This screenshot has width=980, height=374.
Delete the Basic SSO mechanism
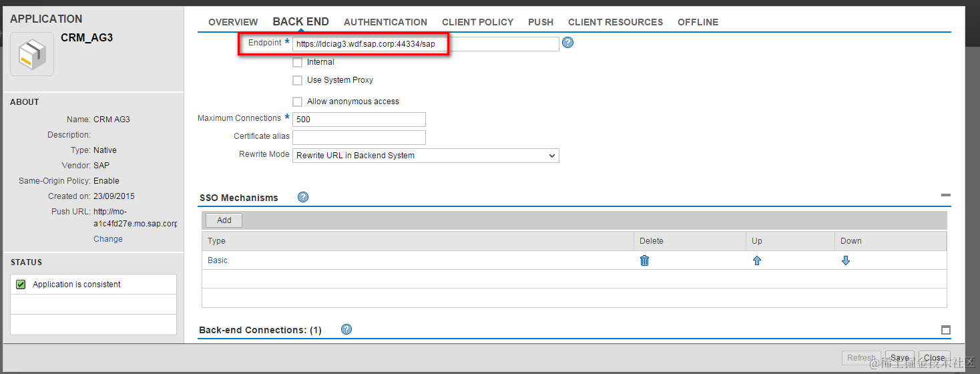tap(644, 260)
